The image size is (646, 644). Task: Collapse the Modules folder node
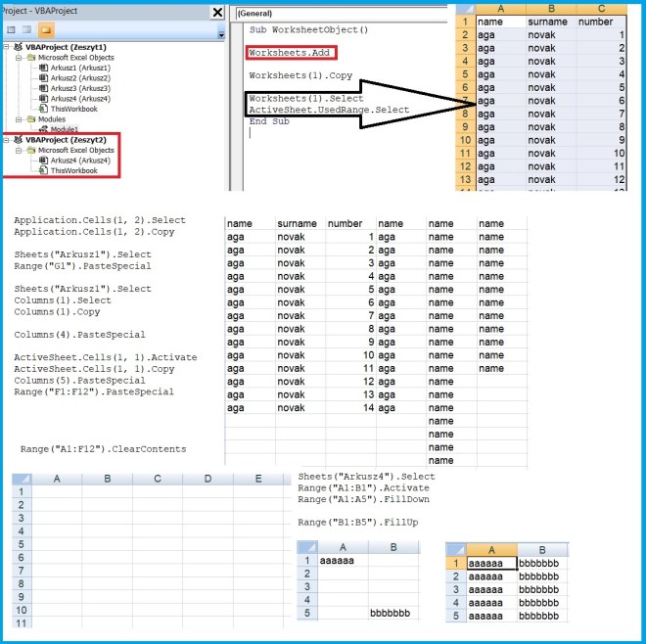click(x=19, y=118)
